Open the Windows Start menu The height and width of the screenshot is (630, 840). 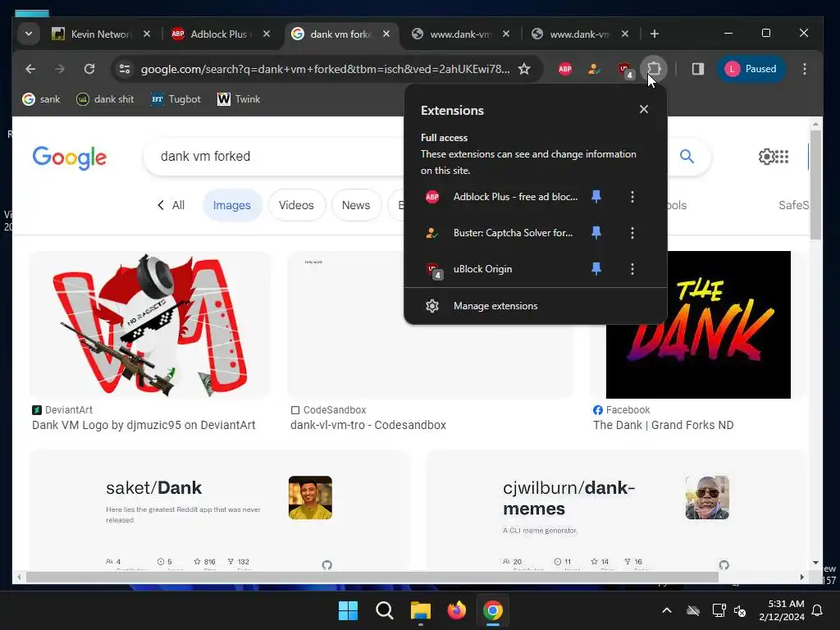348,610
